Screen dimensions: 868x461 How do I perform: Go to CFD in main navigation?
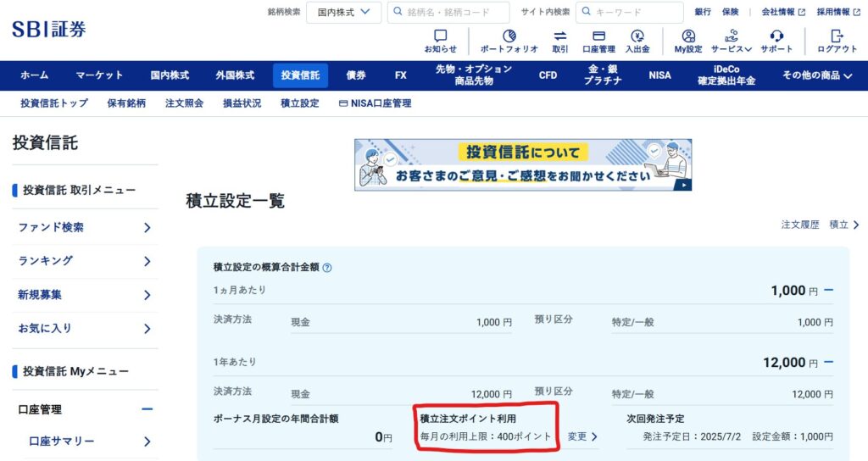(548, 75)
